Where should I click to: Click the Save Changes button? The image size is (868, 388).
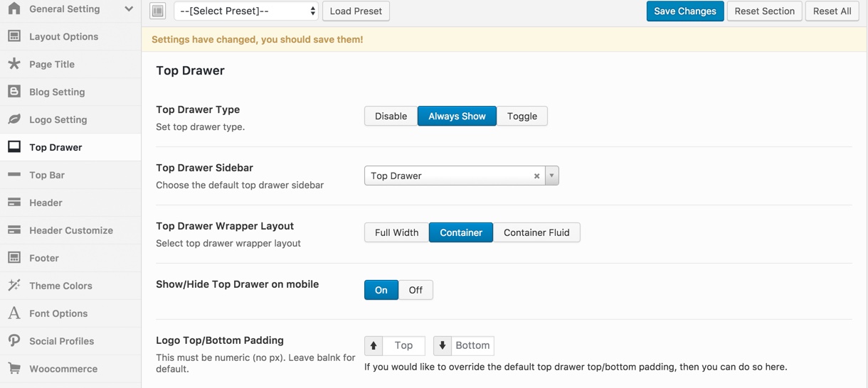coord(685,11)
